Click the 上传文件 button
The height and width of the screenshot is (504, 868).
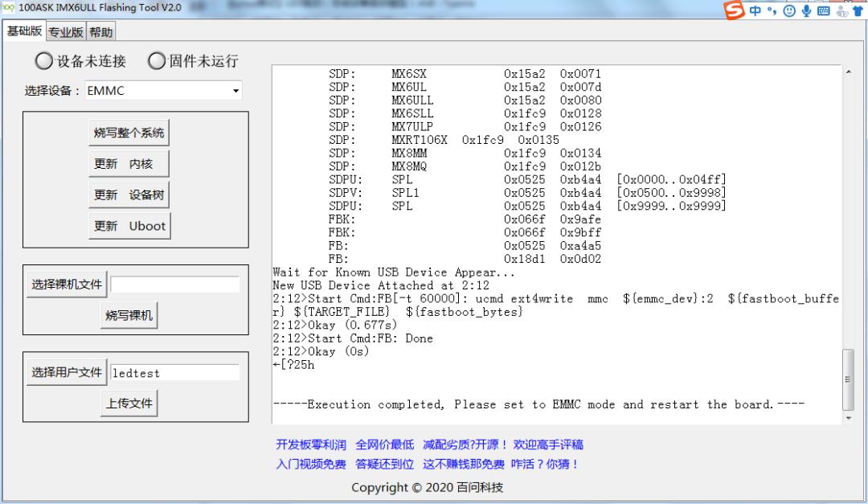click(x=129, y=404)
